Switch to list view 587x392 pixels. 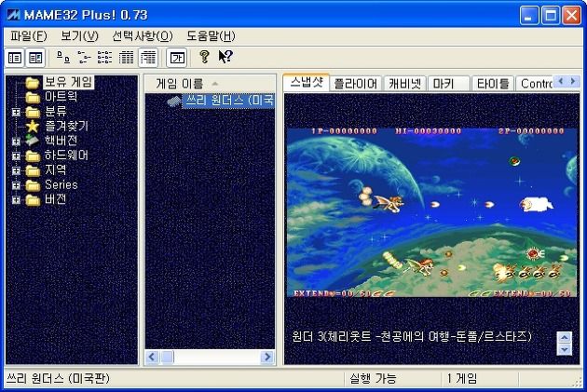coord(104,58)
